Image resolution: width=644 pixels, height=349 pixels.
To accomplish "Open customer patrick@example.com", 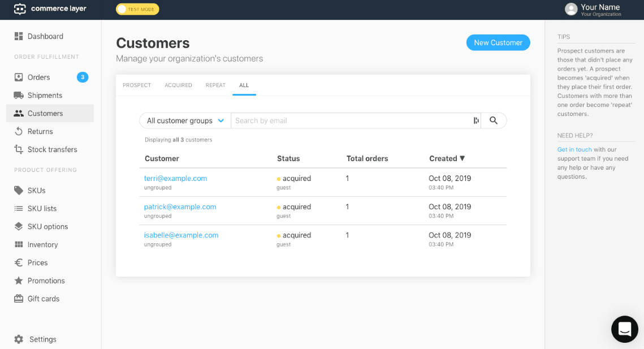I will pyautogui.click(x=180, y=207).
